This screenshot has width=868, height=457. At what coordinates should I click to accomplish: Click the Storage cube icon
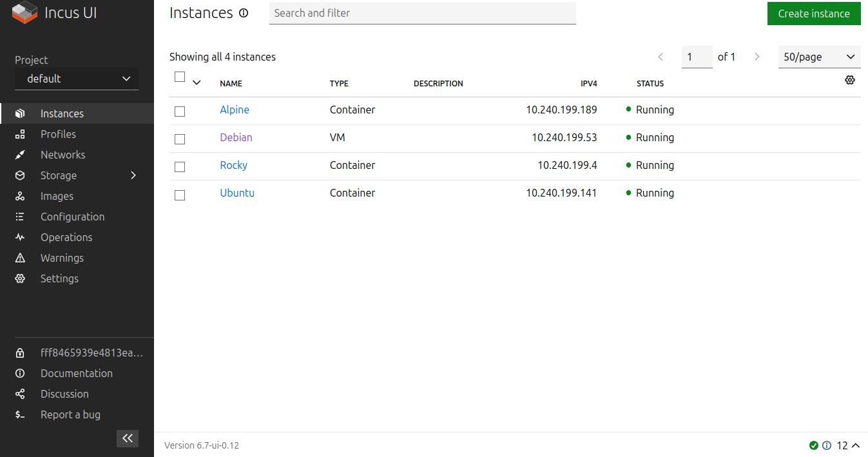(x=20, y=175)
